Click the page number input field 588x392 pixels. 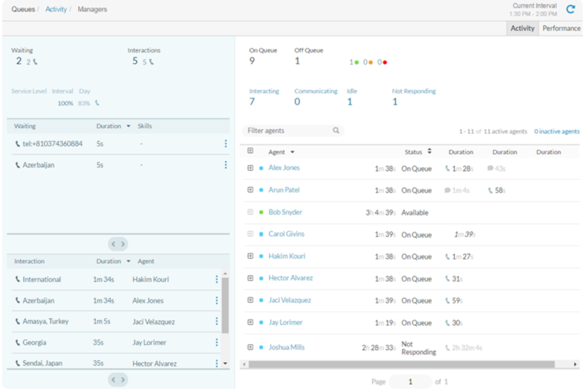point(410,381)
